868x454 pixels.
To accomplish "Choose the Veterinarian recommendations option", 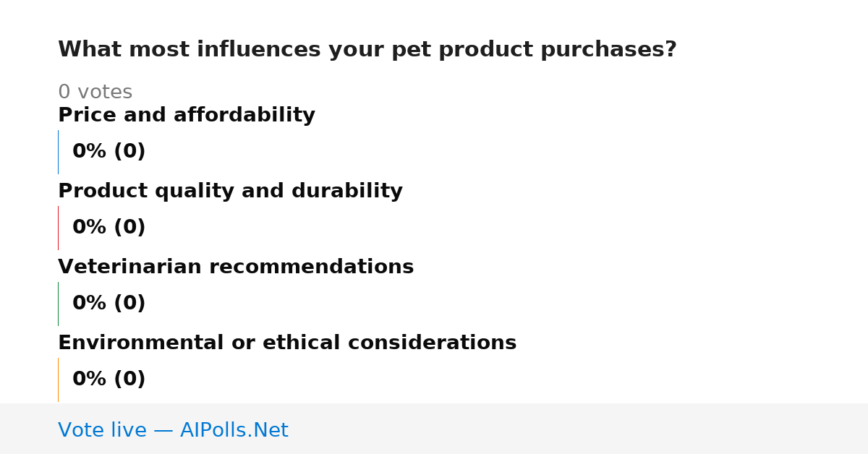I will pos(236,267).
